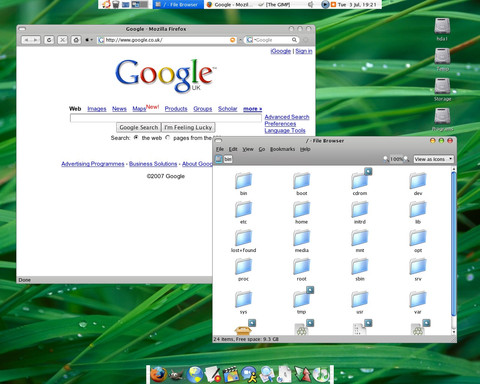Select 'the web' search radio button

pyautogui.click(x=136, y=137)
